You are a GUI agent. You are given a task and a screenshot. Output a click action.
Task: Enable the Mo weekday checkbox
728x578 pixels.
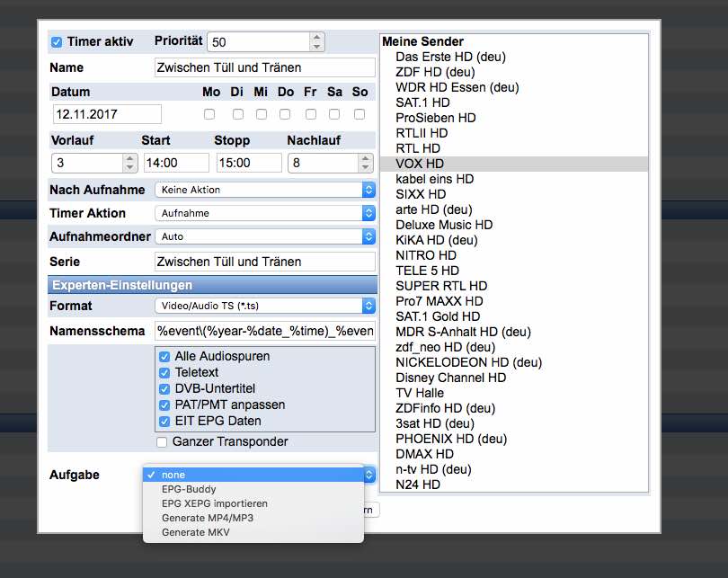(x=209, y=114)
